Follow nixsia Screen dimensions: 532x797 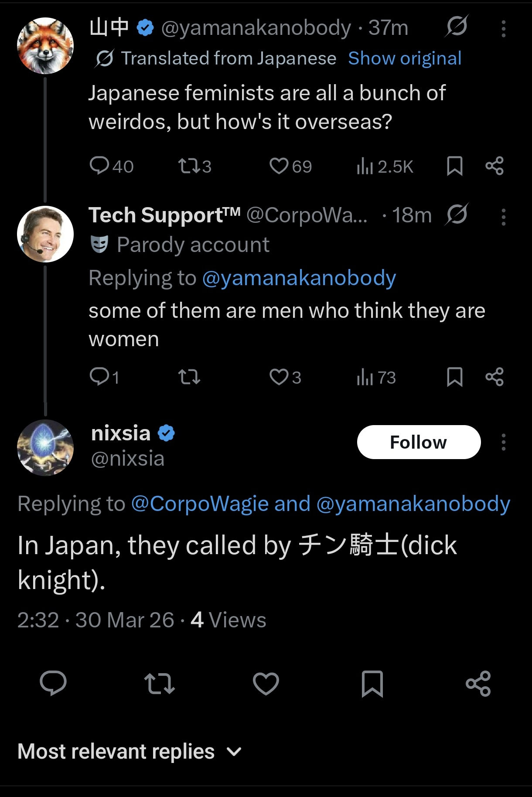419,442
